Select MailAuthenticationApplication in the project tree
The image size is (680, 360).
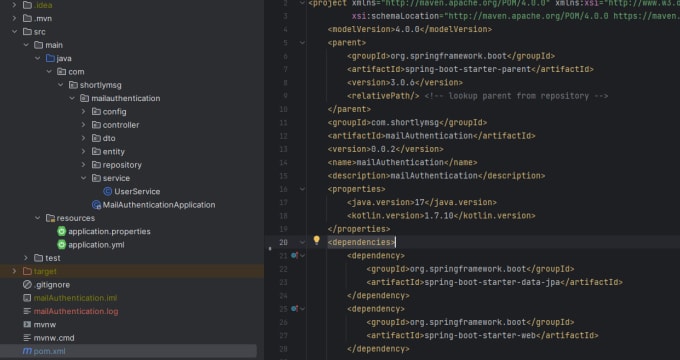pyautogui.click(x=159, y=205)
